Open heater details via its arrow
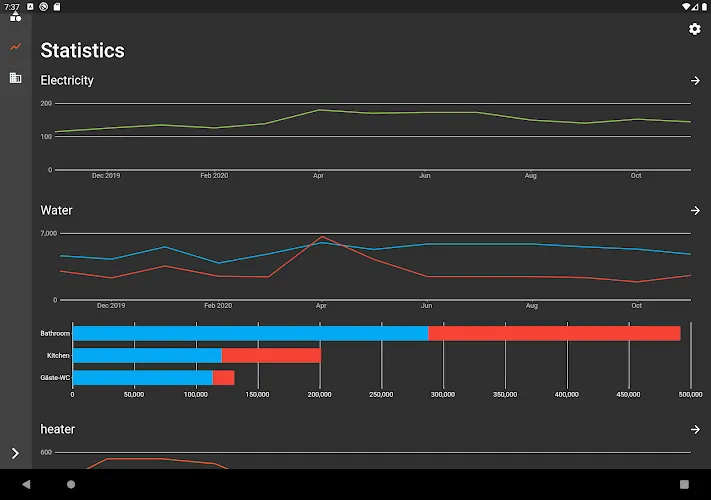 tap(695, 429)
